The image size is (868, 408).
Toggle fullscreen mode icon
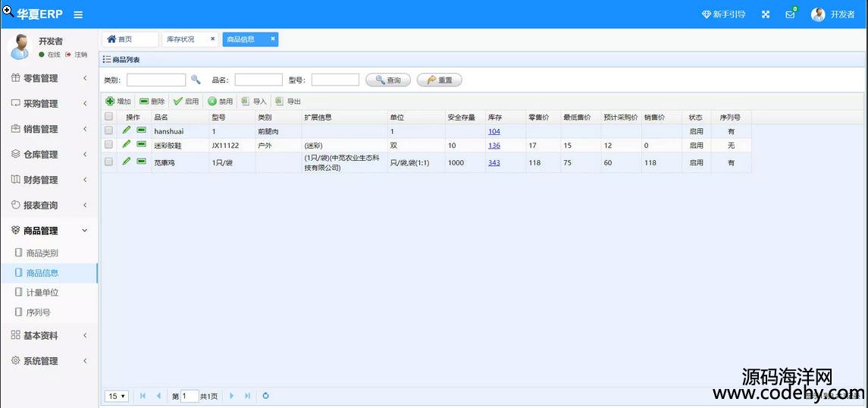pos(766,14)
